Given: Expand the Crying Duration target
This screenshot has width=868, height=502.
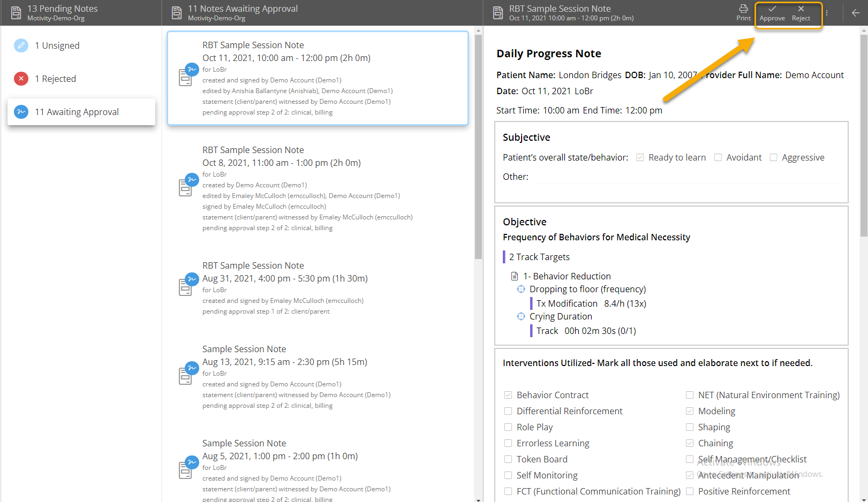Looking at the screenshot, I should (560, 316).
